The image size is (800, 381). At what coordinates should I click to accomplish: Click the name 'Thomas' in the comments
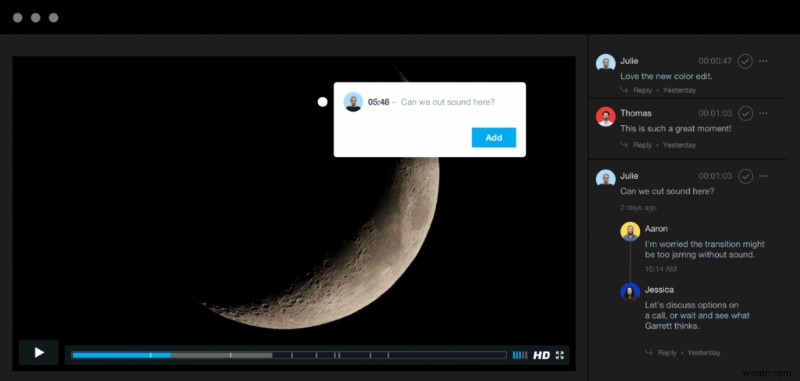click(x=636, y=113)
